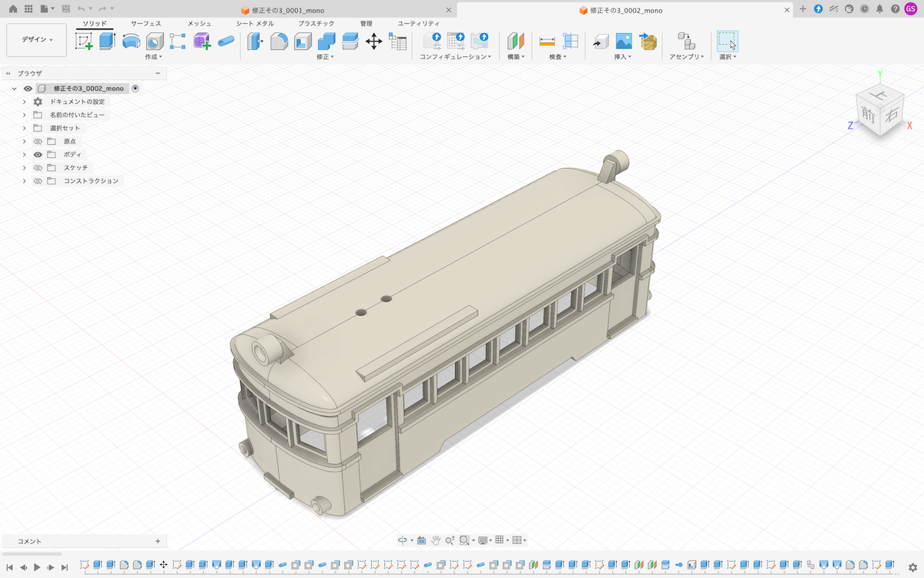This screenshot has height=578, width=924.
Task: Select the Revolve tool
Action: click(131, 42)
